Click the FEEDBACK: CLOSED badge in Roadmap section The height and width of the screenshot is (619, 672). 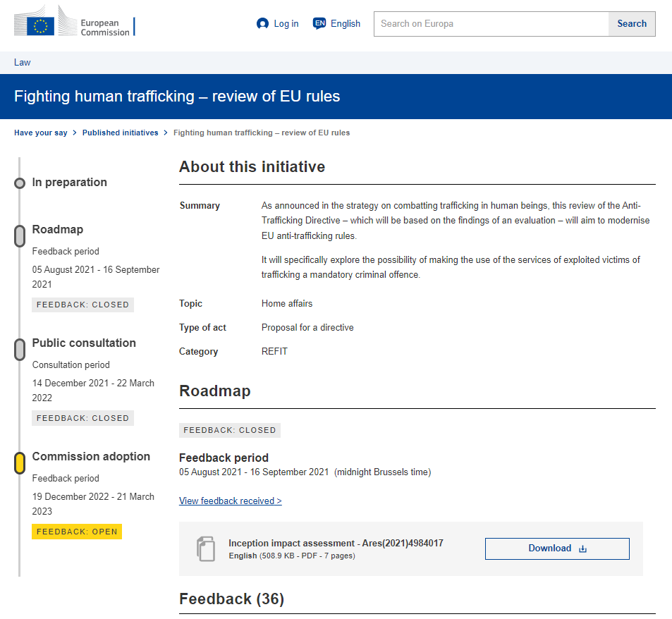230,430
